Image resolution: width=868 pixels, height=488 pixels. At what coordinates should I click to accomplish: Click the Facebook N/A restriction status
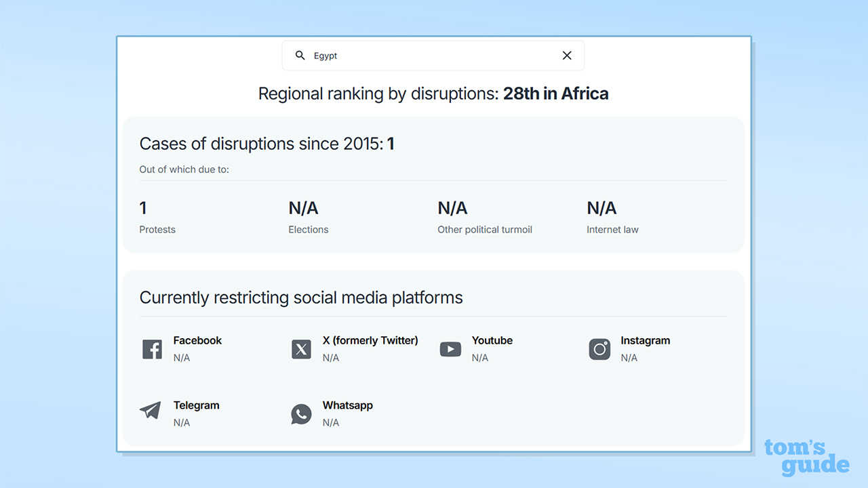[182, 357]
